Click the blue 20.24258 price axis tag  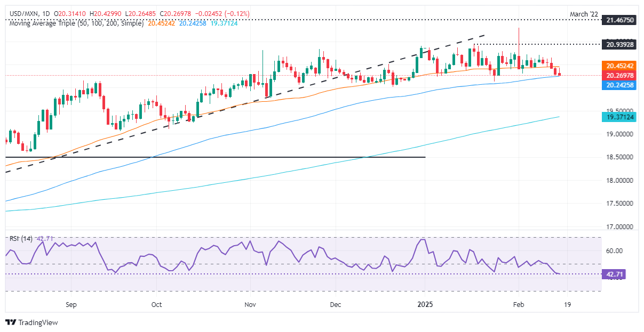[x=620, y=85]
